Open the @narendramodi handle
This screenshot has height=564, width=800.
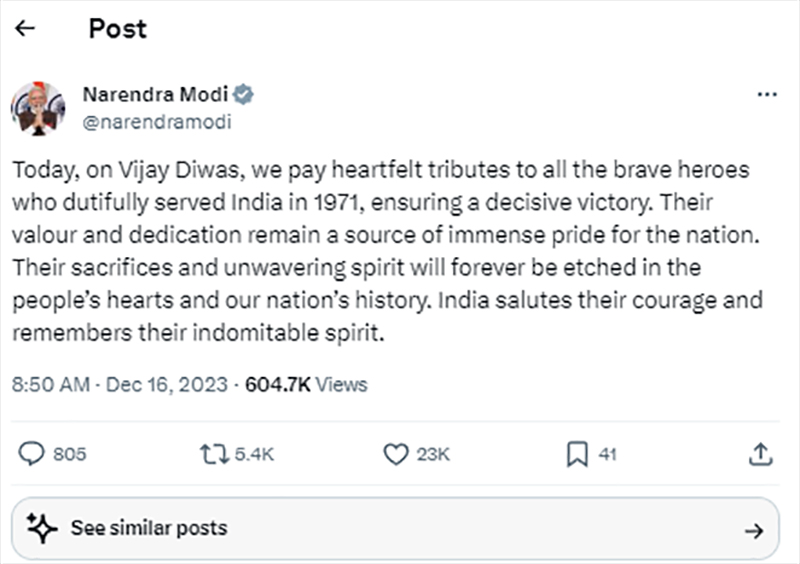(x=156, y=122)
